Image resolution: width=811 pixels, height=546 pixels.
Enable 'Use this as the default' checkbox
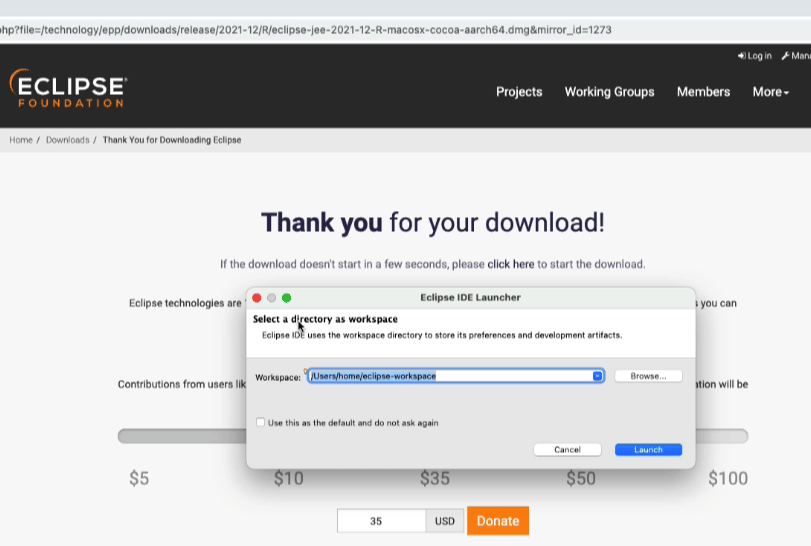click(x=260, y=422)
